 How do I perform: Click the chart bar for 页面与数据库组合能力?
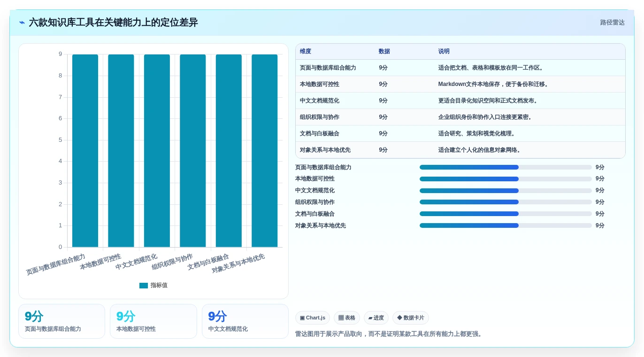(x=85, y=151)
